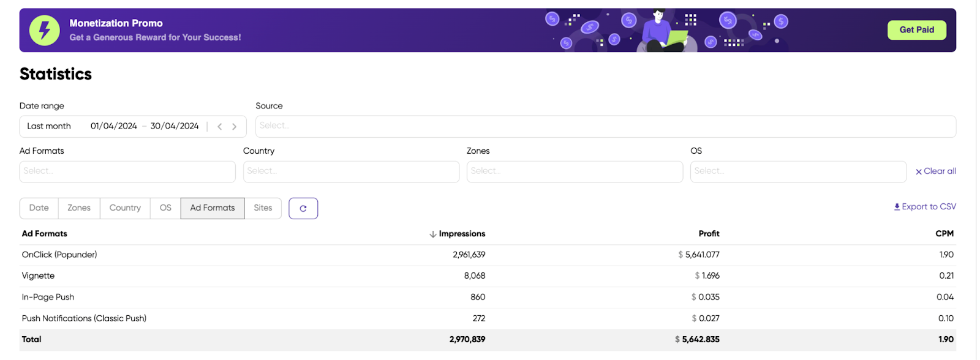
Task: Expand the Country filter dropdown
Action: (351, 171)
